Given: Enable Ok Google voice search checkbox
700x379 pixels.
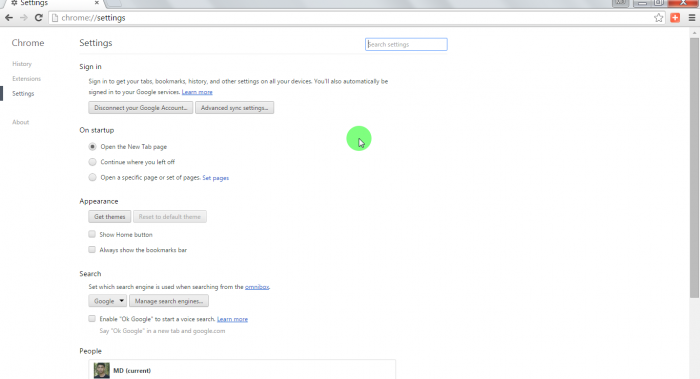Looking at the screenshot, I should coord(92,318).
